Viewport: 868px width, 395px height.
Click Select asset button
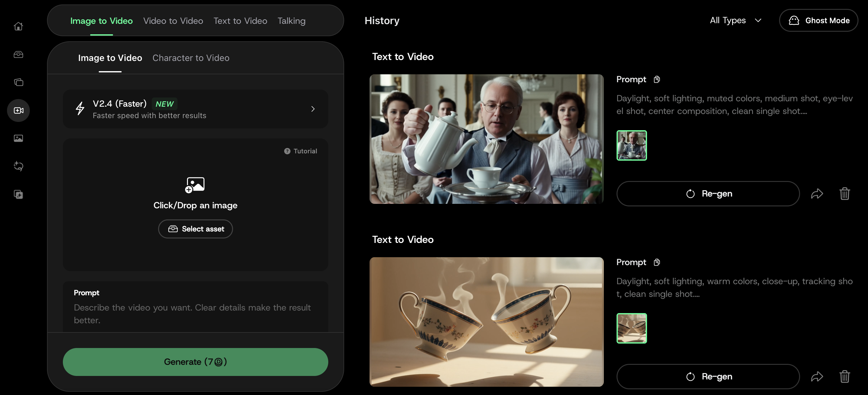pyautogui.click(x=195, y=229)
